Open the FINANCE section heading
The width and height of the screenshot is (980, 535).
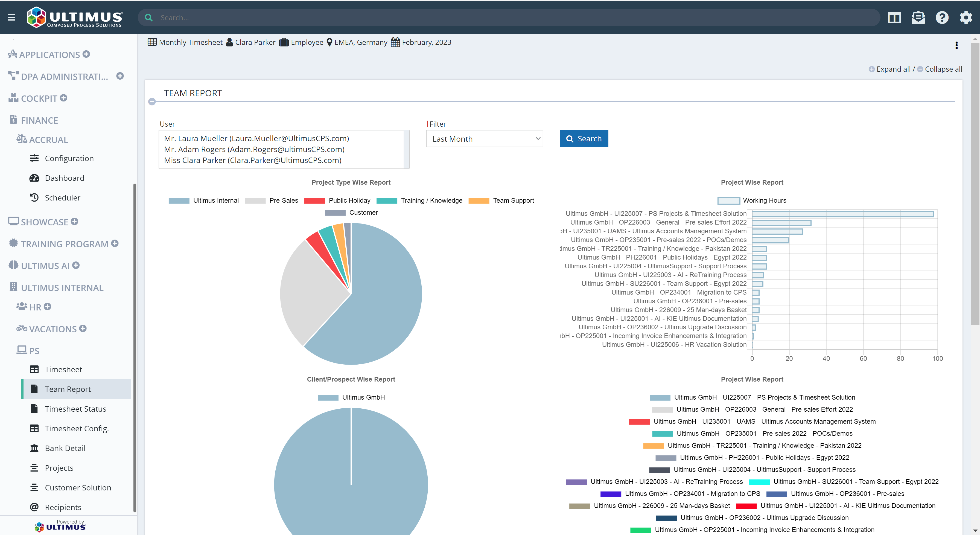click(x=39, y=120)
